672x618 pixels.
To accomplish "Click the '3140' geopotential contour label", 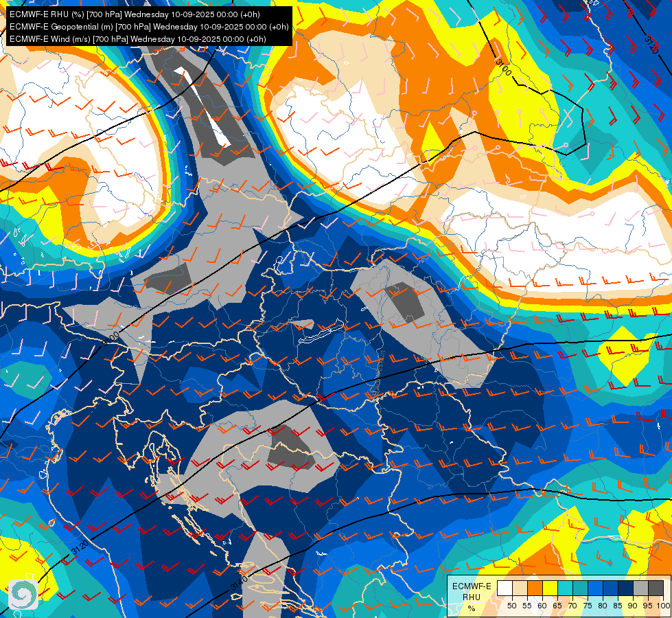I will [239, 582].
